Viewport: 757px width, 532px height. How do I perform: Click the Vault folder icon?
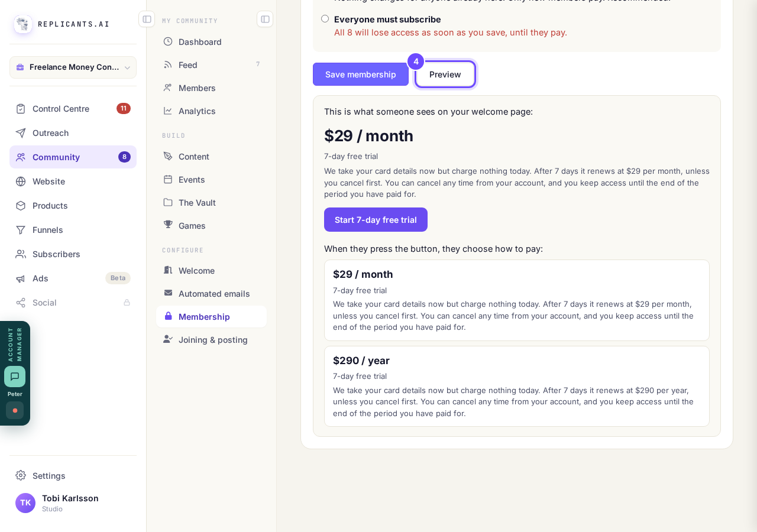click(168, 202)
